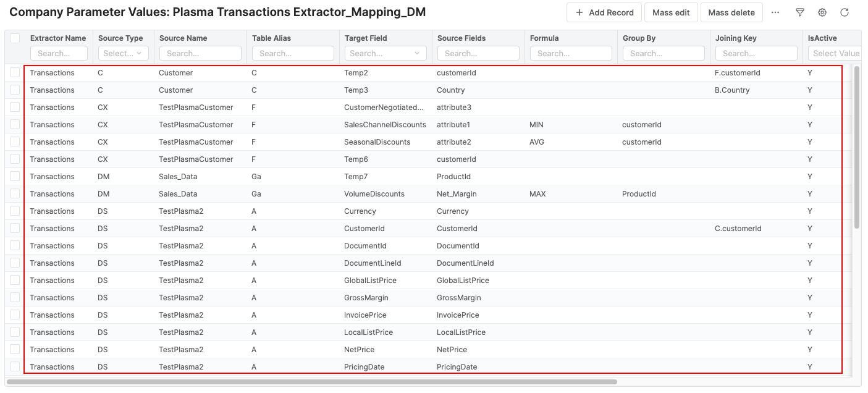The image size is (868, 393).
Task: Open table settings gear icon
Action: (822, 12)
